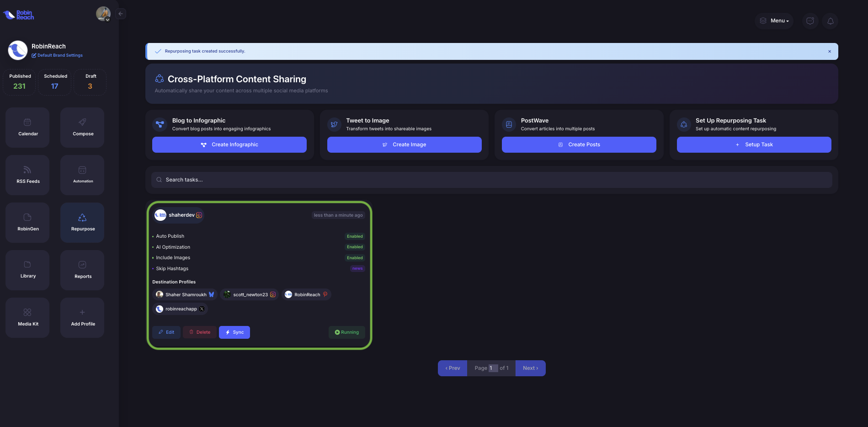
Task: Sync the shaherdev repurposing task
Action: [234, 332]
